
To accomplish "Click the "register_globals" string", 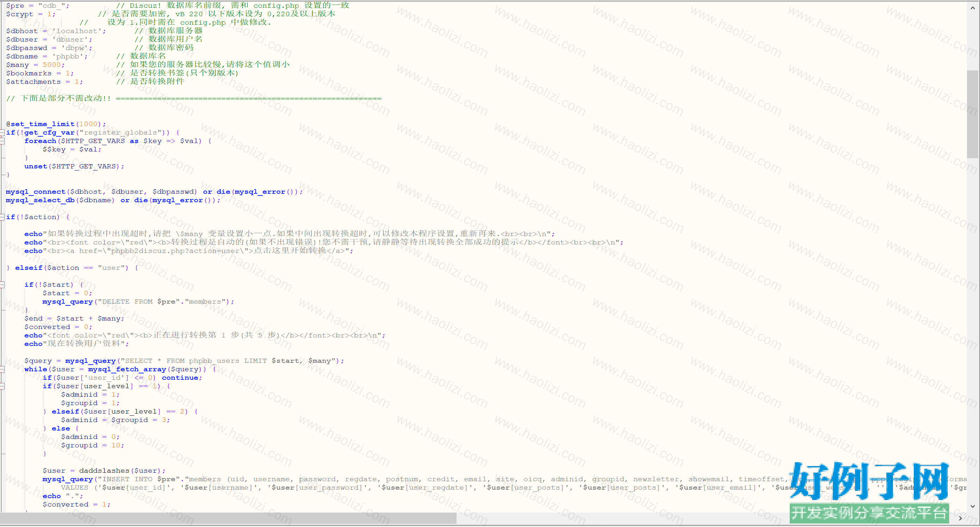I will tap(120, 132).
